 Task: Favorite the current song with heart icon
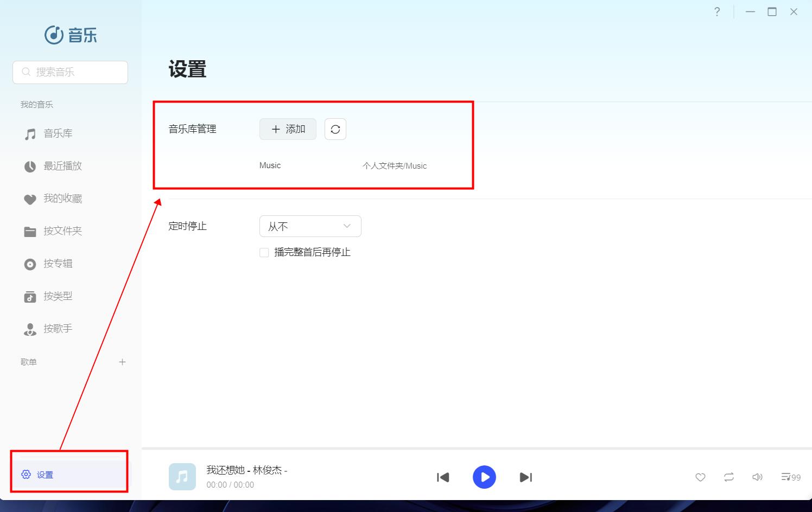point(700,477)
